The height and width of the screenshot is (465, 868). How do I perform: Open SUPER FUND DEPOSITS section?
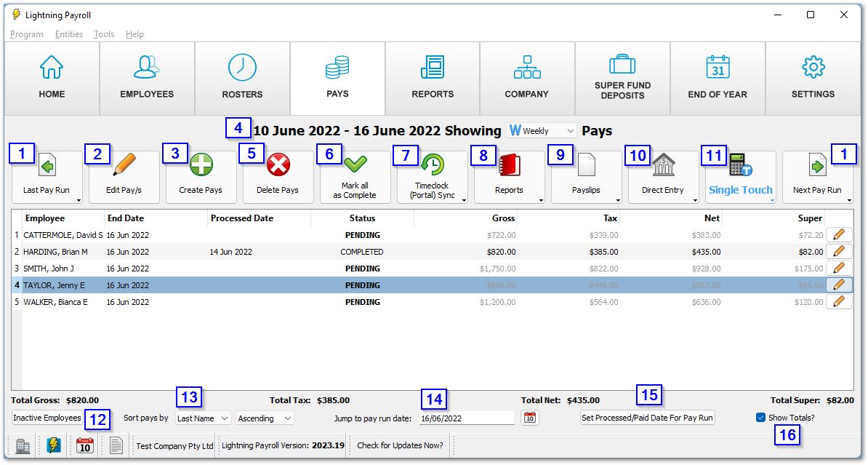click(622, 78)
